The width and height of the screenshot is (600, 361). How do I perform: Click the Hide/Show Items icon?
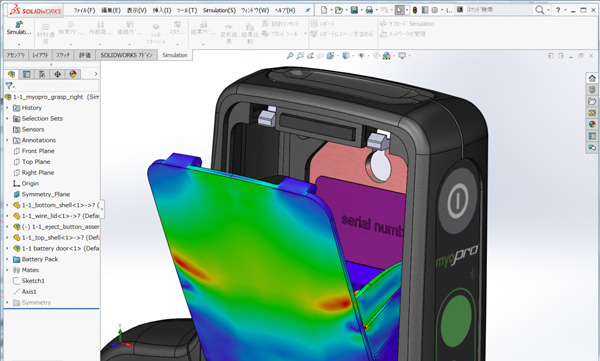tap(361, 56)
